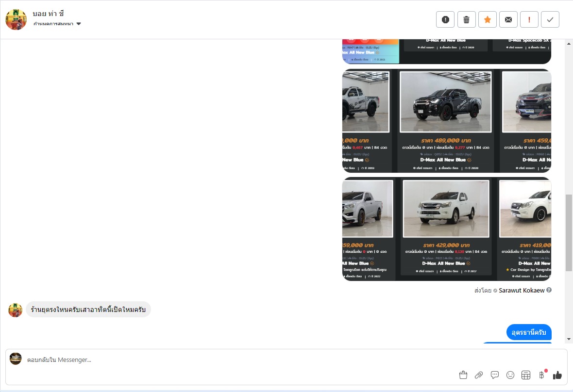Click the Baht payment request icon
This screenshot has width=573, height=392.
point(541,375)
